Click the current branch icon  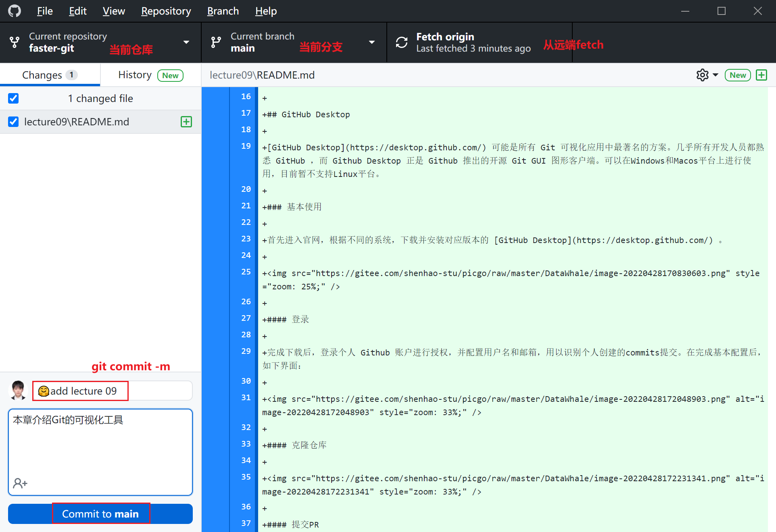(x=216, y=42)
